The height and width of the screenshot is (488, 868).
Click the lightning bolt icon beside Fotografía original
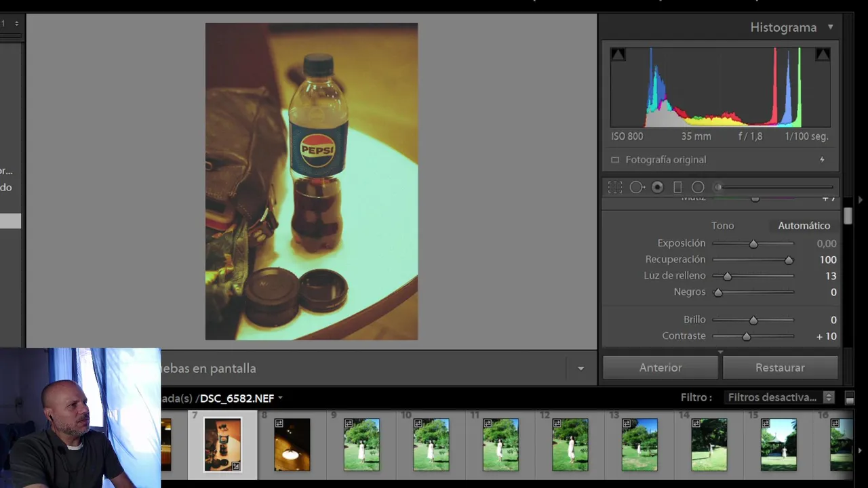[822, 160]
